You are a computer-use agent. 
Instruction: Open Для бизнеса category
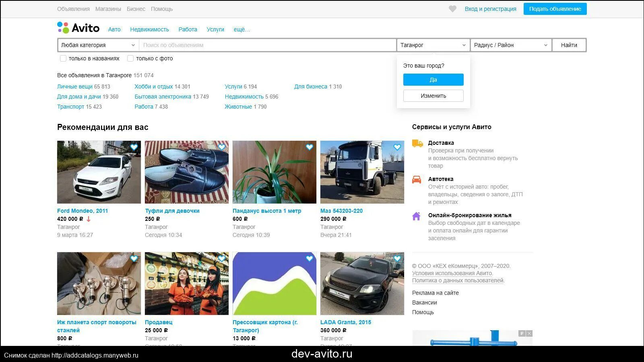point(311,86)
